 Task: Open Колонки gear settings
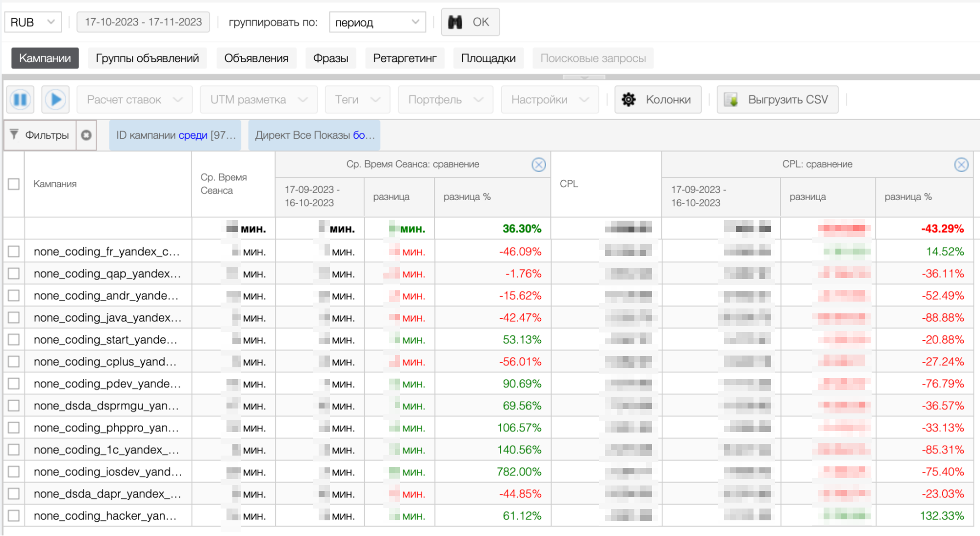pos(628,100)
